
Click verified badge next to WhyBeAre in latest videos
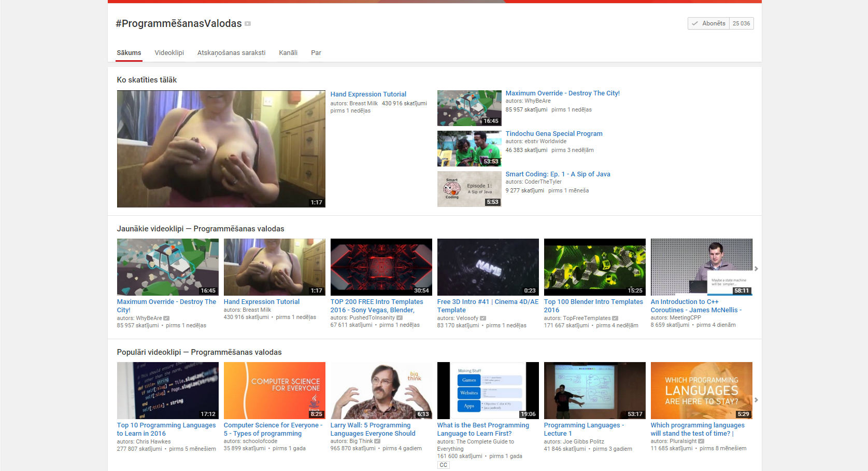(166, 318)
